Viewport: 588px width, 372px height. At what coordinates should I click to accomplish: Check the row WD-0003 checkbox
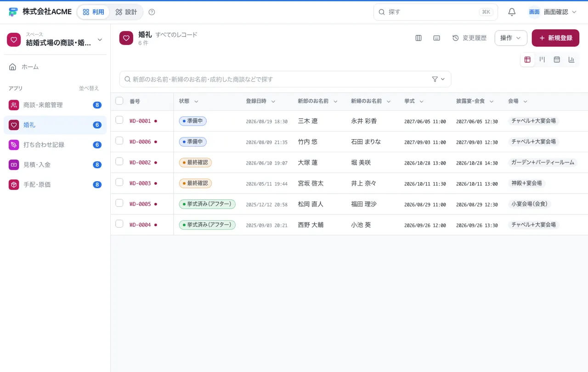click(119, 182)
